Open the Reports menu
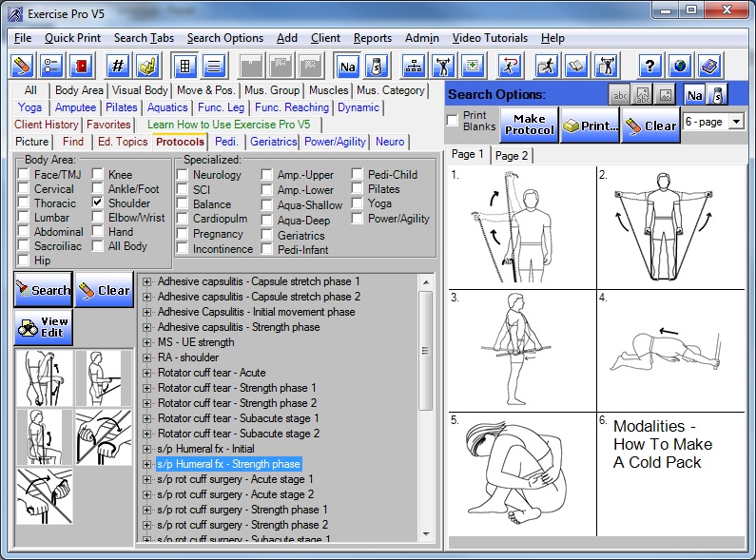 tap(372, 38)
